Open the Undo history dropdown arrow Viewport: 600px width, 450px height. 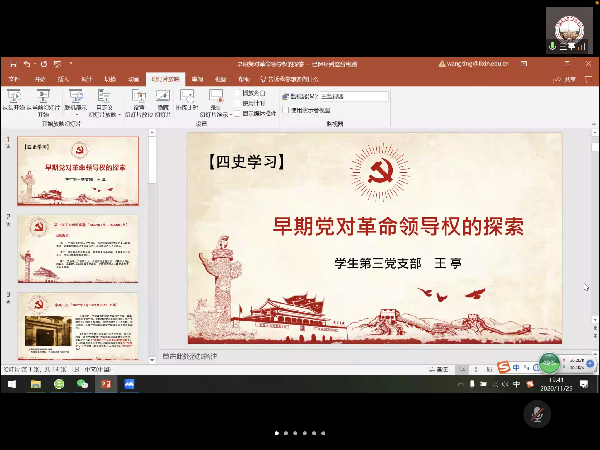pos(34,64)
